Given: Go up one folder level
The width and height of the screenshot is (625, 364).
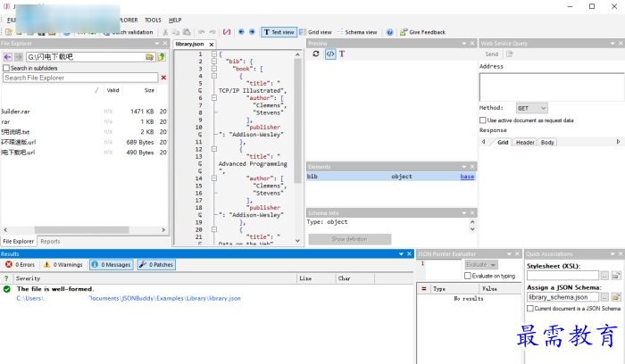Looking at the screenshot, I should pyautogui.click(x=162, y=57).
